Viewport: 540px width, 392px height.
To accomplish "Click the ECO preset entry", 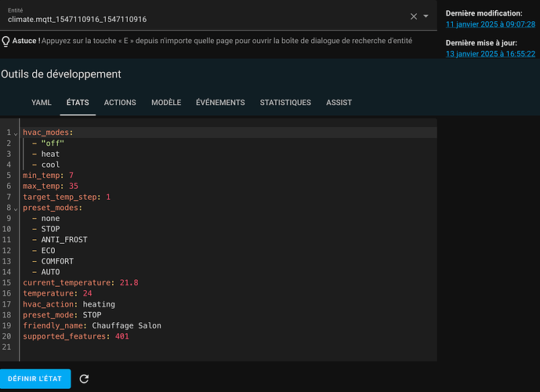I will pos(49,250).
